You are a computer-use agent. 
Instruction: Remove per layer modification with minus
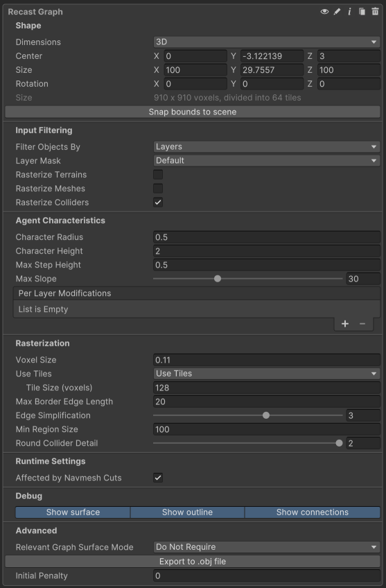tap(362, 324)
